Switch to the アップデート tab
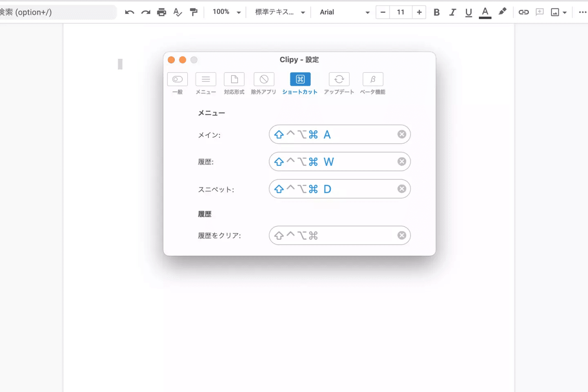 pos(339,83)
